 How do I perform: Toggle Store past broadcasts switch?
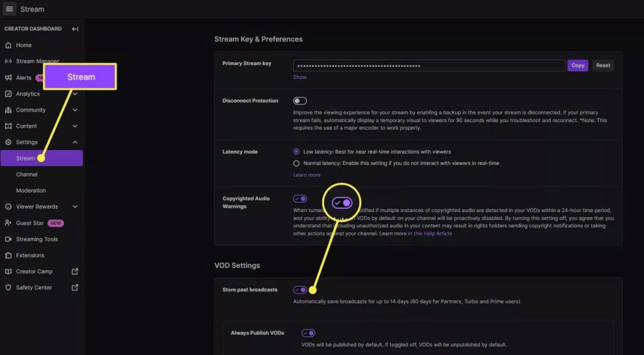coord(300,290)
